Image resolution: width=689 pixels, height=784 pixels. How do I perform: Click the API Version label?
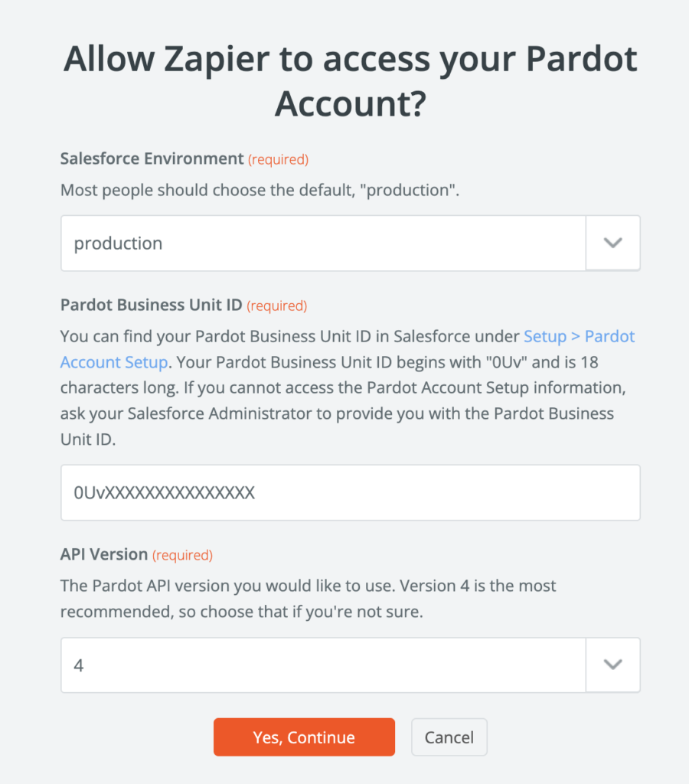tap(97, 554)
